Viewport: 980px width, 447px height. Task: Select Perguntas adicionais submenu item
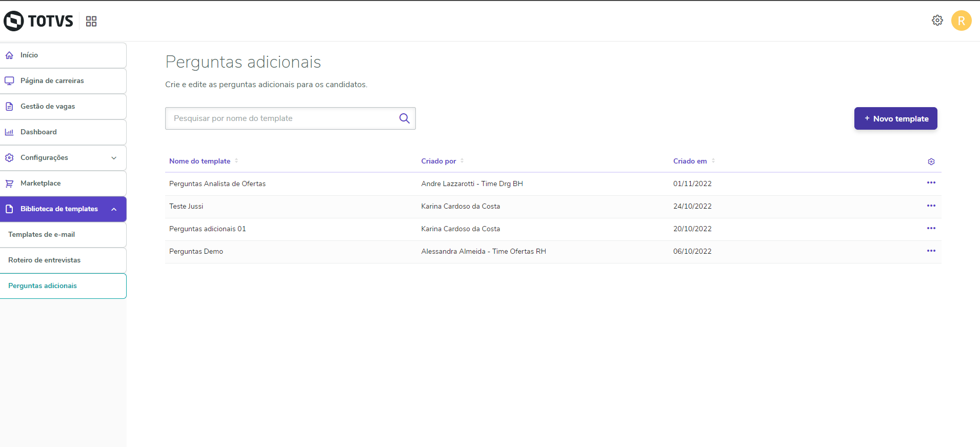click(63, 286)
